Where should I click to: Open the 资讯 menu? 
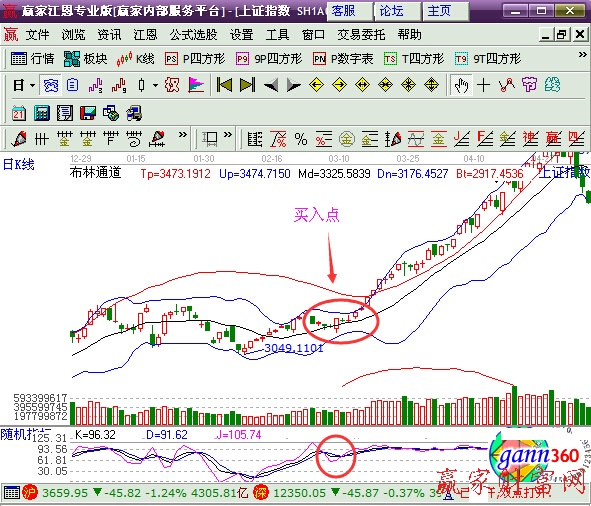coord(109,35)
